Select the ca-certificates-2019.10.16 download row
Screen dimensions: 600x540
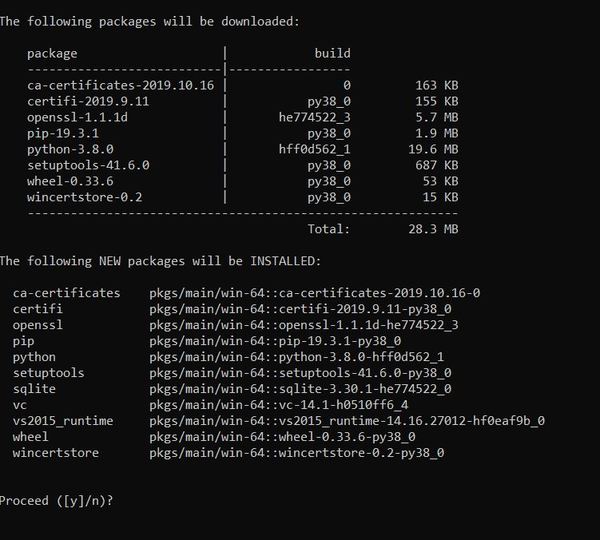click(x=243, y=85)
